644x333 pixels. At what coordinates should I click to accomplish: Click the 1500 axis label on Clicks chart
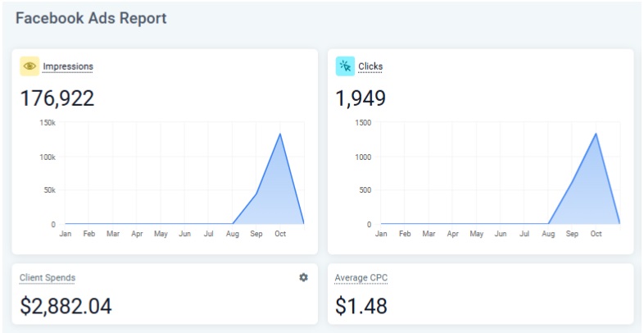[x=364, y=122]
